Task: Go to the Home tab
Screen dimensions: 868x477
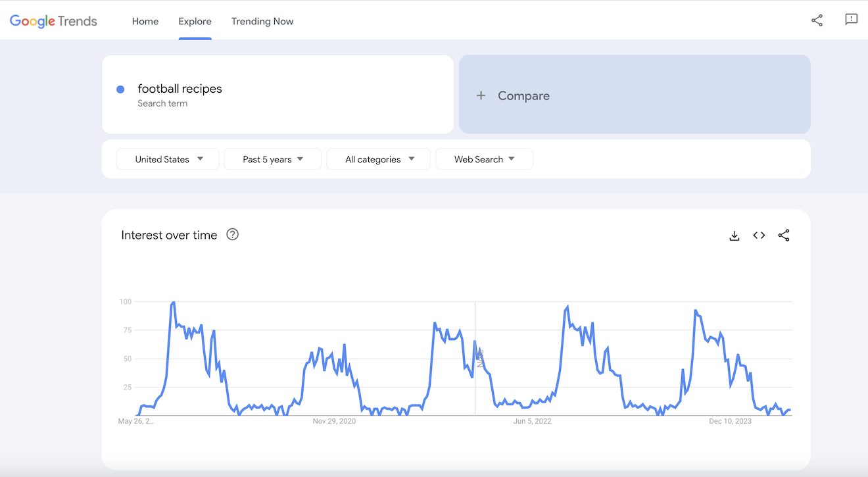Action: click(145, 21)
